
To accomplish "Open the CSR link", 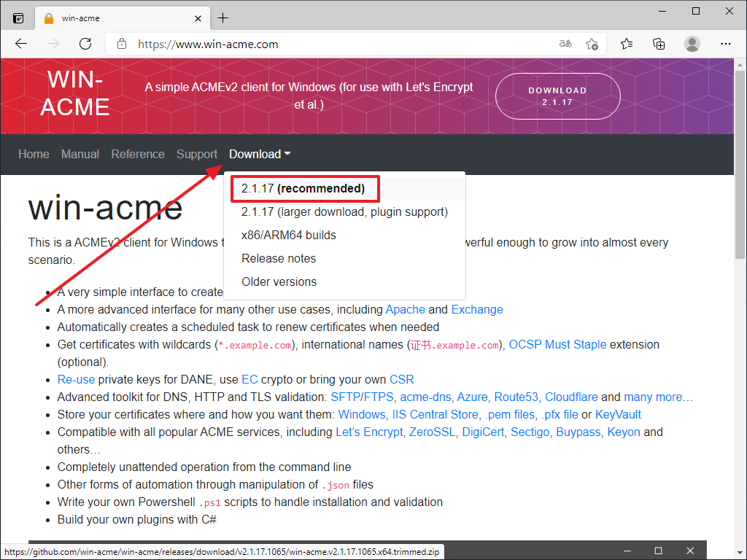I will pos(402,379).
